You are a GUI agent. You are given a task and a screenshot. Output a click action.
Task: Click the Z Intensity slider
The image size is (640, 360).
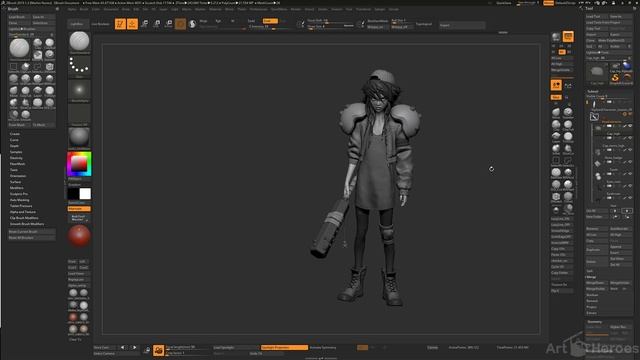click(268, 27)
